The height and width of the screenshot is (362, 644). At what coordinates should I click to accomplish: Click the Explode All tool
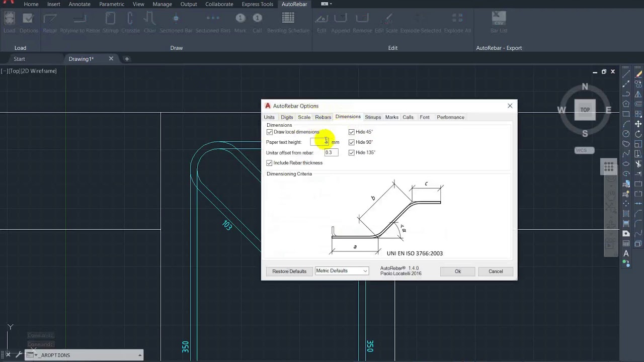(x=457, y=23)
